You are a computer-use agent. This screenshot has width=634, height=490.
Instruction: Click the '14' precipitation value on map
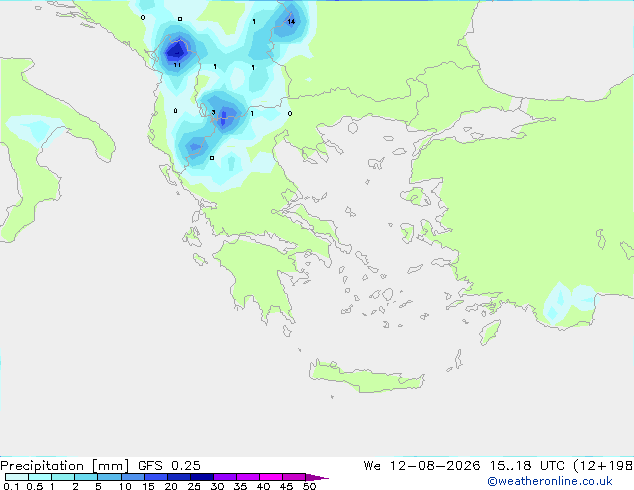click(291, 21)
